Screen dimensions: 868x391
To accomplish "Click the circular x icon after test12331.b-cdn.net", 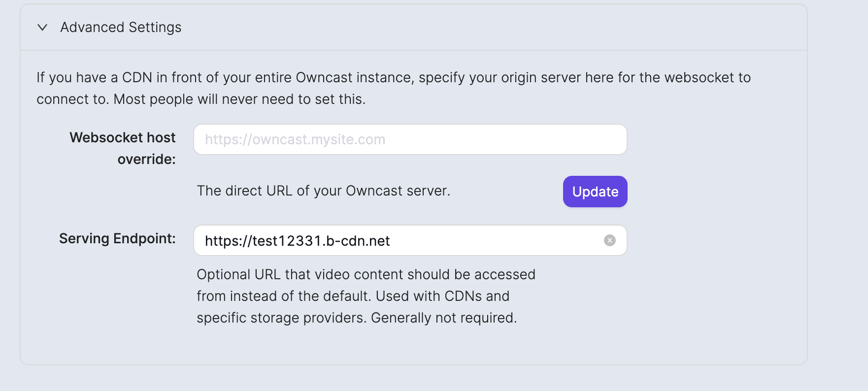I will click(609, 240).
